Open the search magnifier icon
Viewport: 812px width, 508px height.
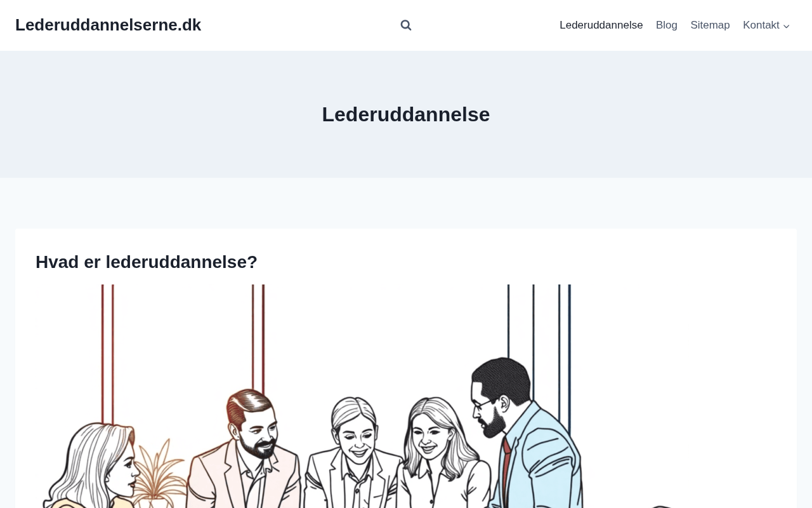tap(406, 25)
